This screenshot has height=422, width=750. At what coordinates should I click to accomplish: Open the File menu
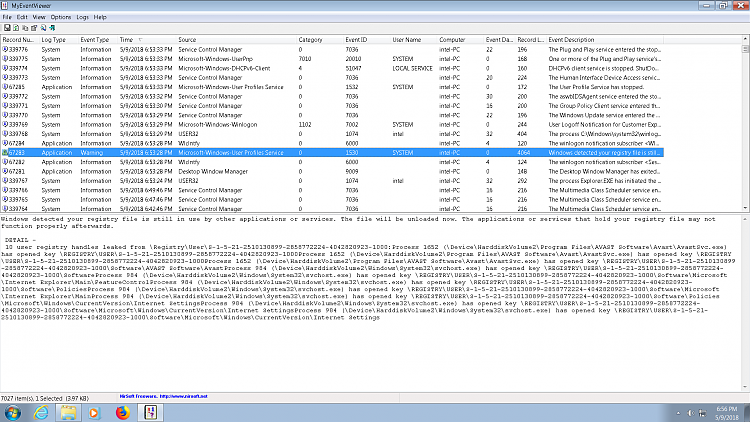tap(7, 17)
